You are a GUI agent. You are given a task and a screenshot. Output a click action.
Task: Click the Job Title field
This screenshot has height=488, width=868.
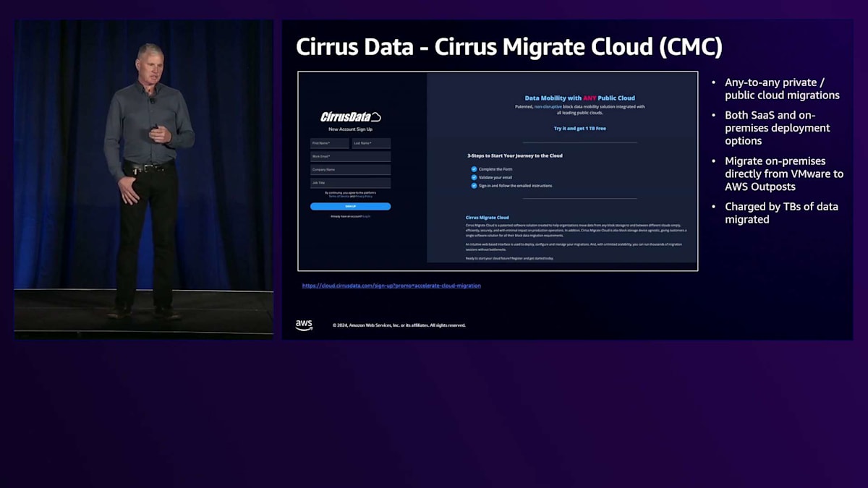coord(350,183)
